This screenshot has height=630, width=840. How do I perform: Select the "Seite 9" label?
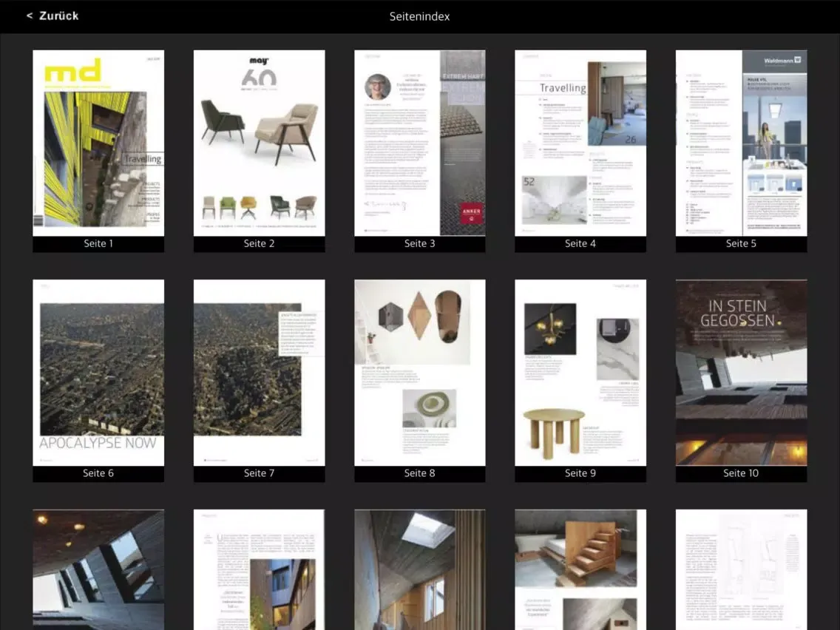pos(580,473)
